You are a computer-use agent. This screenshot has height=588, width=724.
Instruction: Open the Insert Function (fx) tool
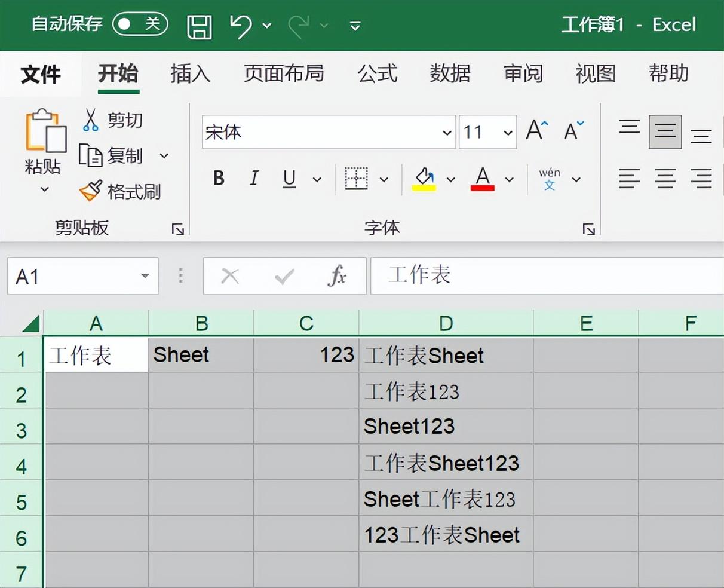click(338, 275)
